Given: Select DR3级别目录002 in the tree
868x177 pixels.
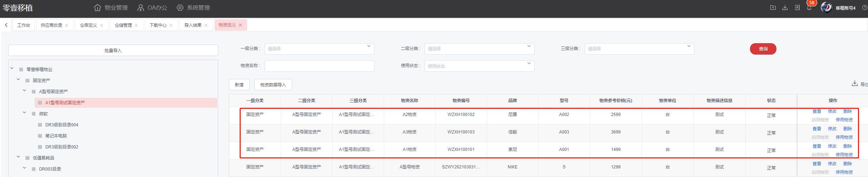Looking at the screenshot, I should click(62, 147).
